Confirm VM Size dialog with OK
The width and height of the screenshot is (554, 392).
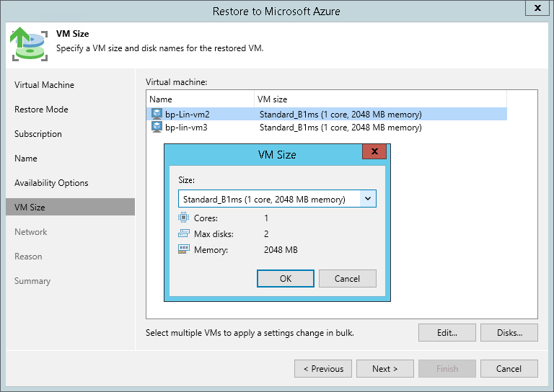coord(286,279)
